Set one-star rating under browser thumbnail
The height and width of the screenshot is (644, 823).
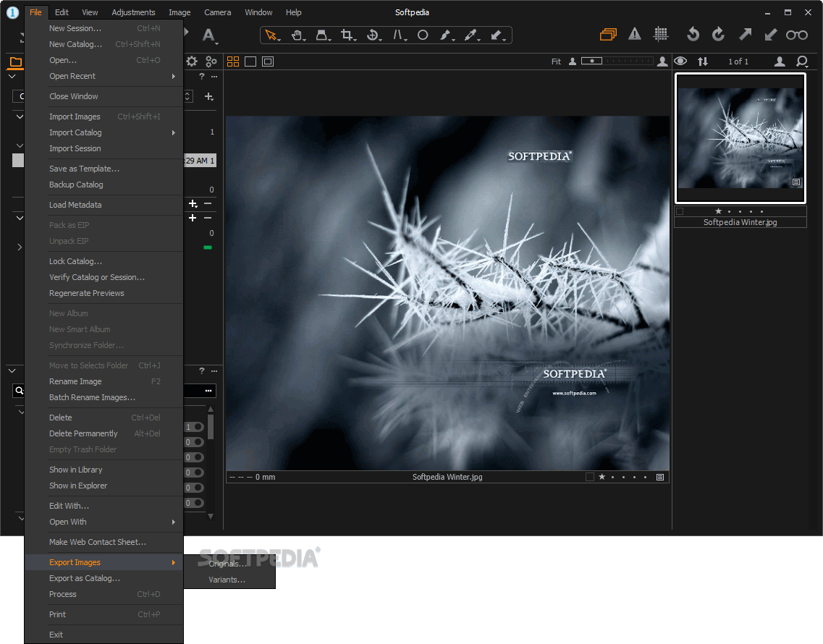point(719,211)
